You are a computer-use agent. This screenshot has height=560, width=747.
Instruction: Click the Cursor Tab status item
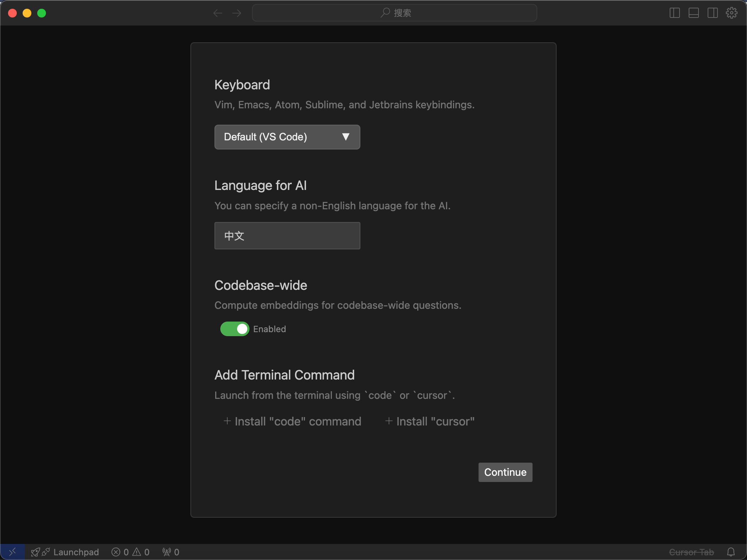click(x=691, y=552)
